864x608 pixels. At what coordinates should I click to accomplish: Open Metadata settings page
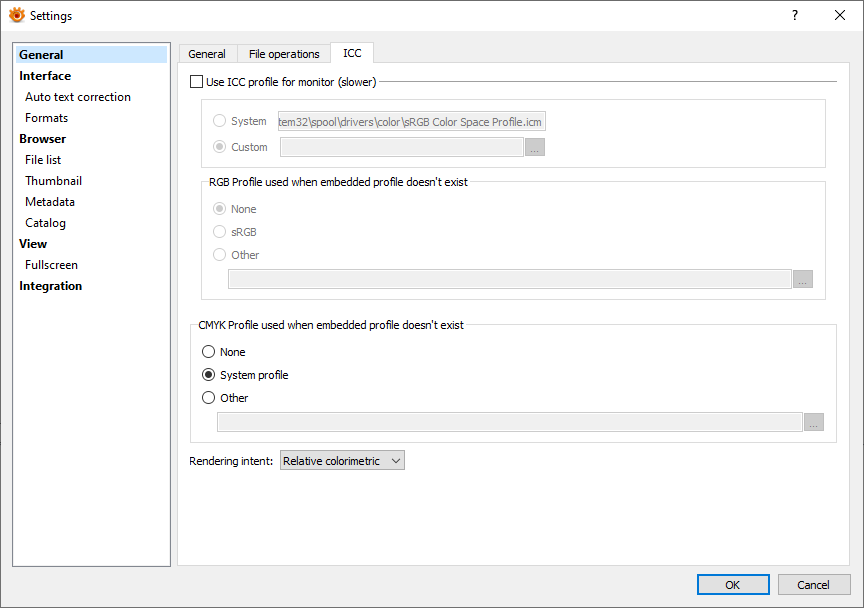click(50, 202)
